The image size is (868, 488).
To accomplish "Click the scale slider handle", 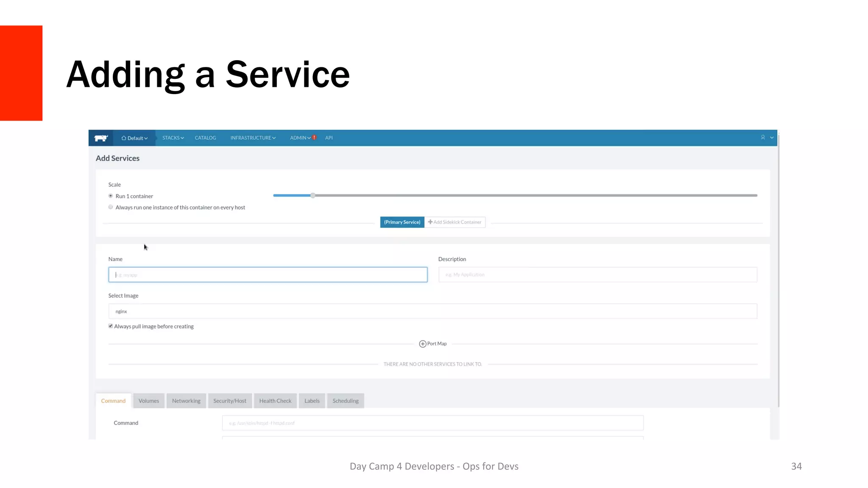I will 313,196.
